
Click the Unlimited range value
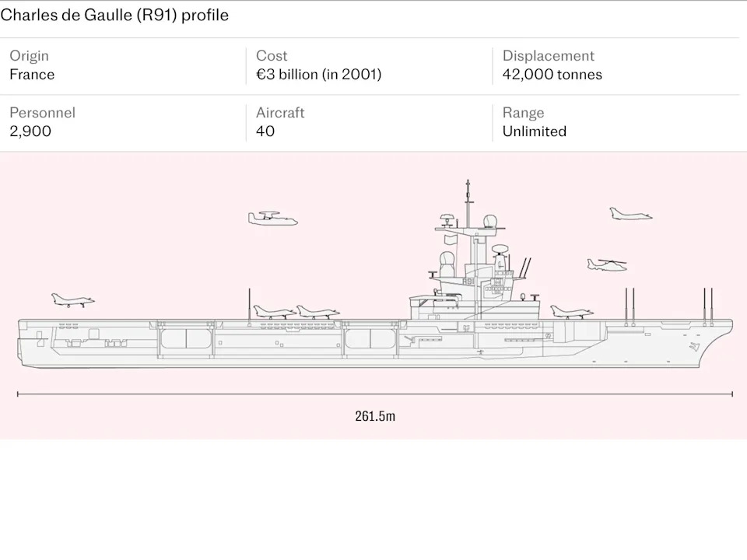coord(534,131)
